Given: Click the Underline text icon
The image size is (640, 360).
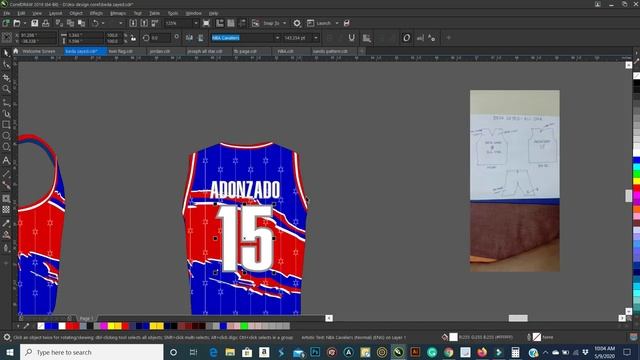Looking at the screenshot, I should pos(351,38).
